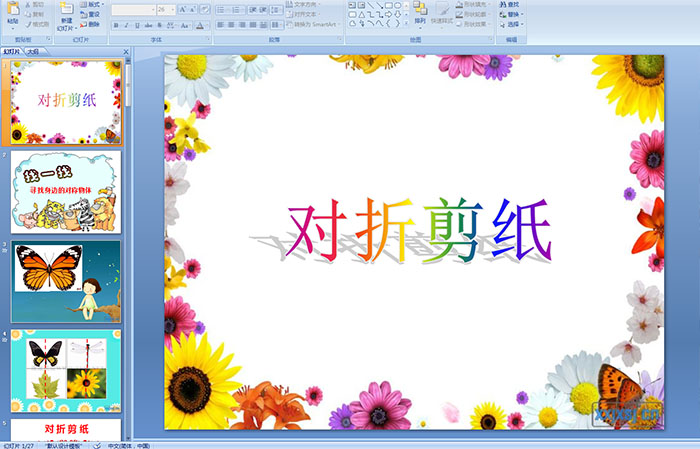Click Find (查找) binoculars button

pyautogui.click(x=509, y=4)
